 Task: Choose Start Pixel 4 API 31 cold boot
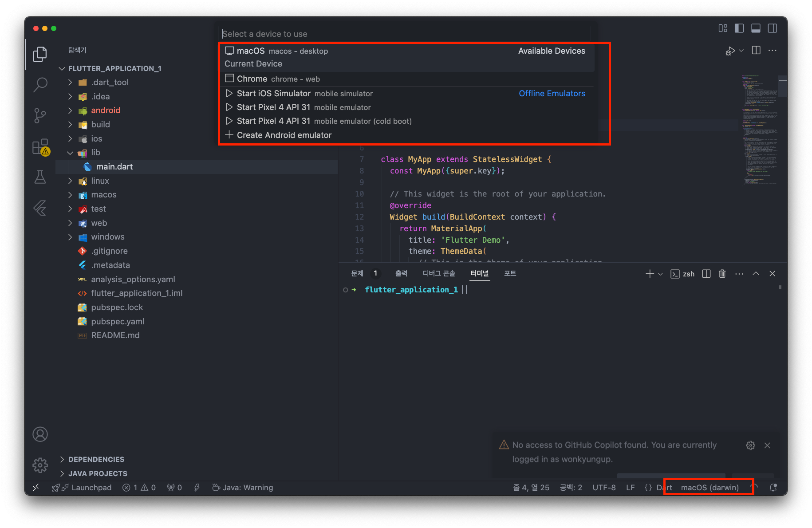(x=407, y=121)
